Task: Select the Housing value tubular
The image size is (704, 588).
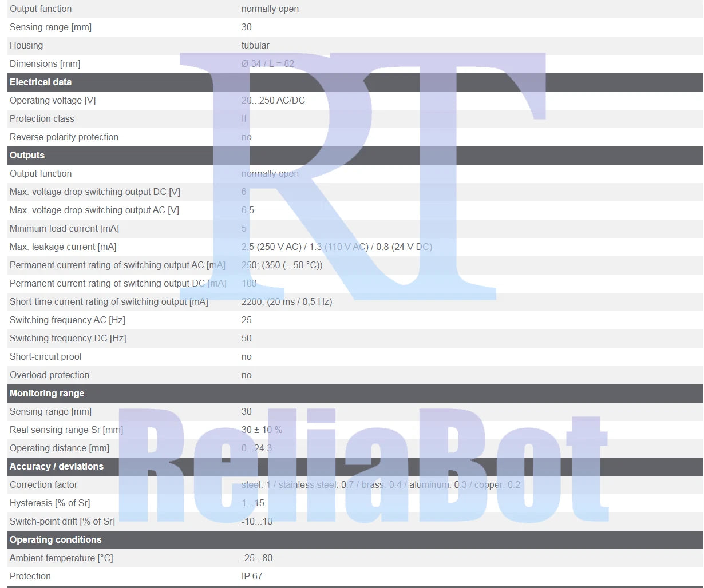Action: pyautogui.click(x=255, y=46)
